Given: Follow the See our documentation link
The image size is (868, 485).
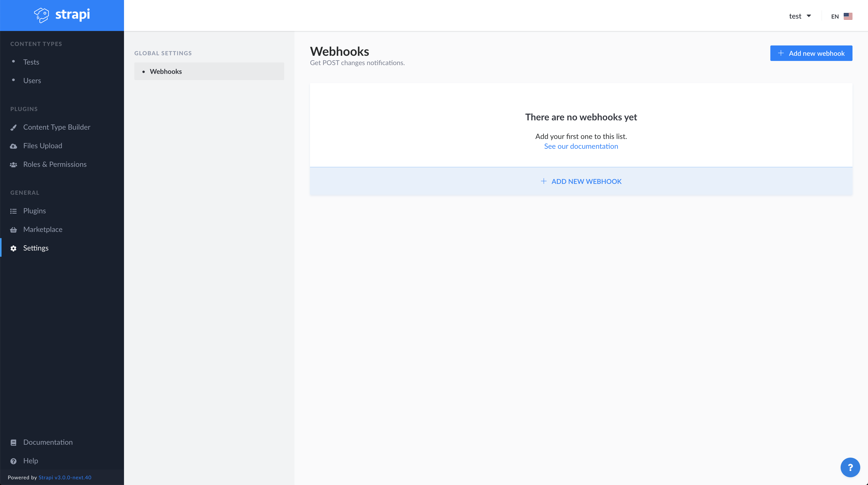Looking at the screenshot, I should (581, 146).
